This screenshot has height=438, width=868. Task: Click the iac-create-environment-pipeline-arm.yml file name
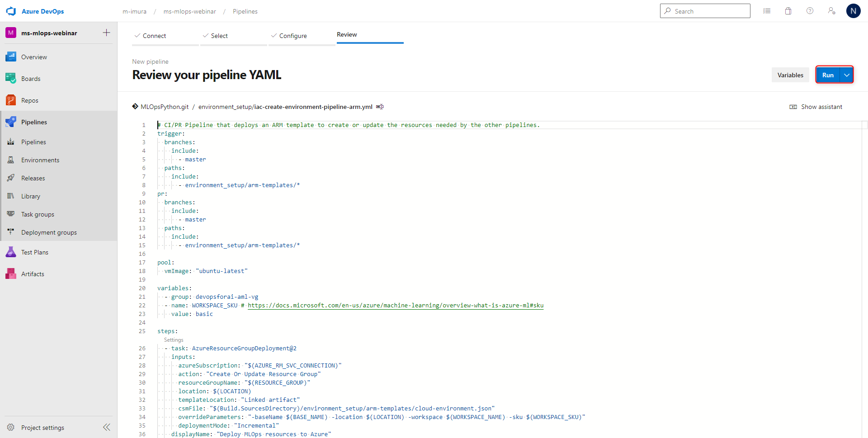click(313, 107)
